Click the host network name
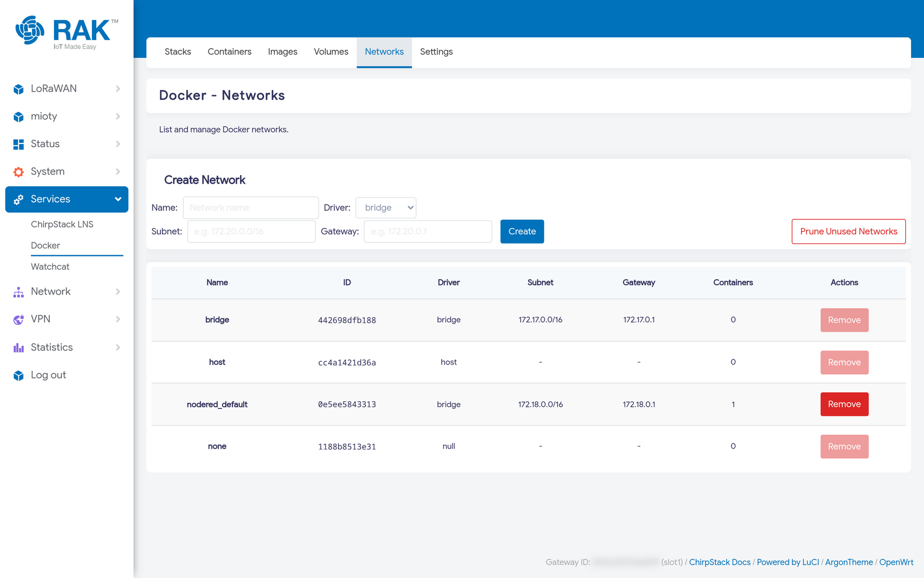The height and width of the screenshot is (578, 924). [x=217, y=362]
